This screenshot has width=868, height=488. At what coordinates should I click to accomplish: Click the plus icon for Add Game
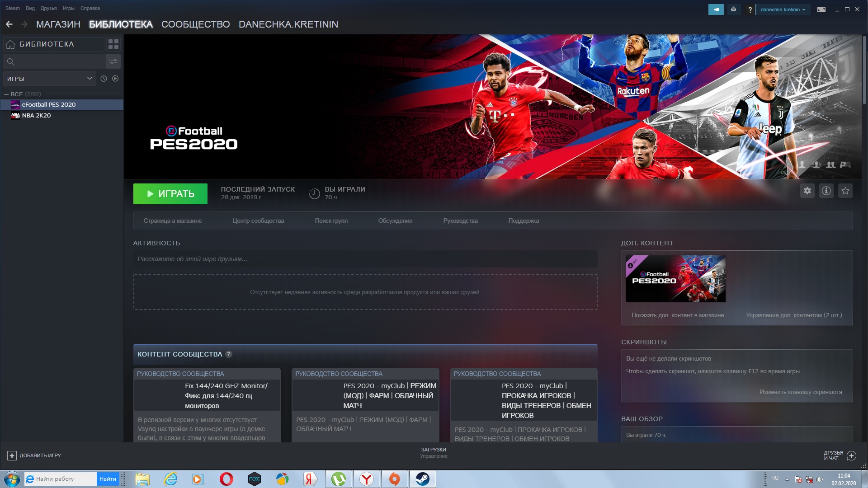(12, 455)
